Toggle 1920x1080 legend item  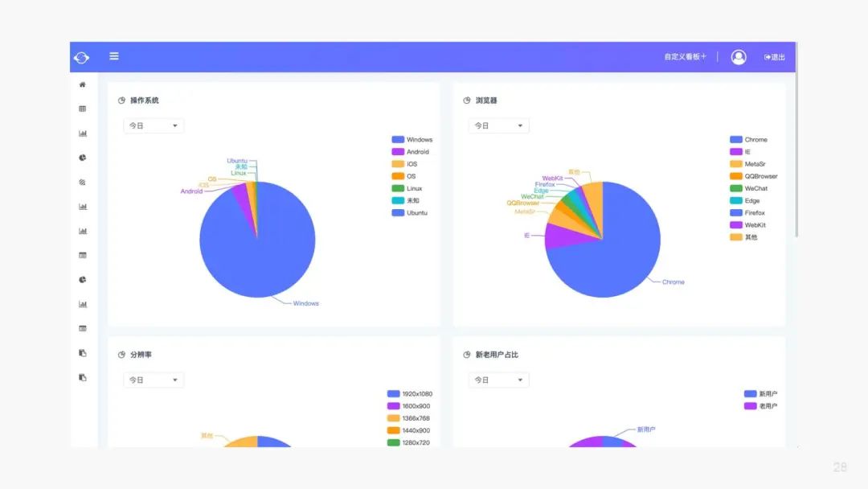point(410,394)
